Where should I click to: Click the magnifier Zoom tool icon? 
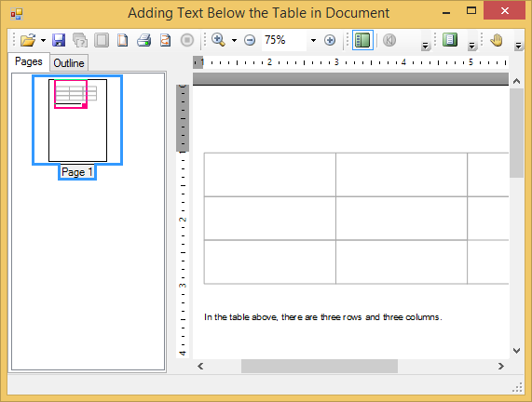[218, 40]
